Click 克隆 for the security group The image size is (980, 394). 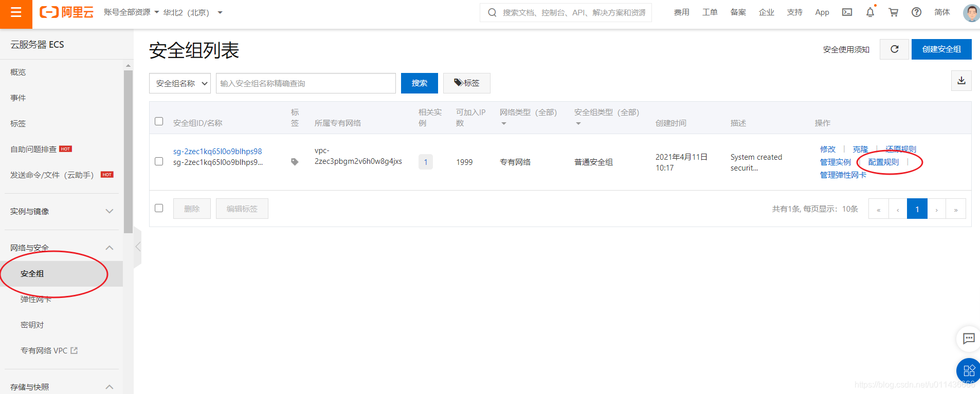[x=860, y=149]
